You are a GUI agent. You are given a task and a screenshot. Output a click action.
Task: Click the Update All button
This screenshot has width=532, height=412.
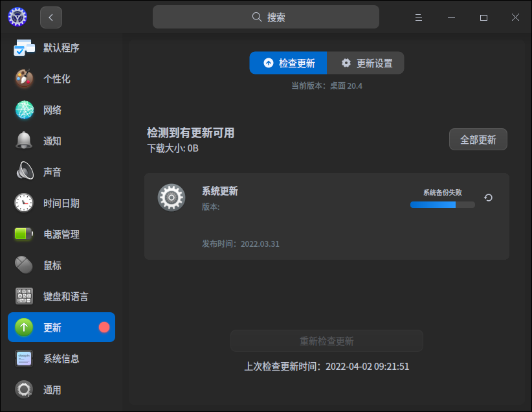(x=478, y=139)
